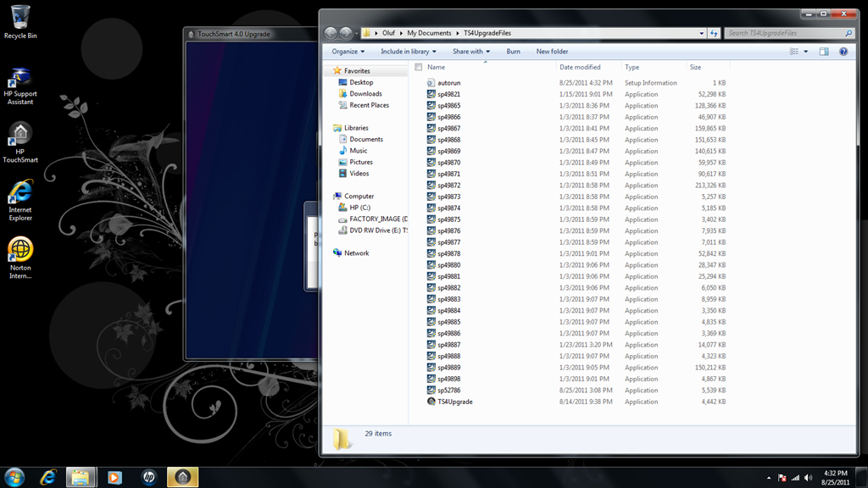
Task: Select Computer in navigation pane
Action: coord(359,196)
